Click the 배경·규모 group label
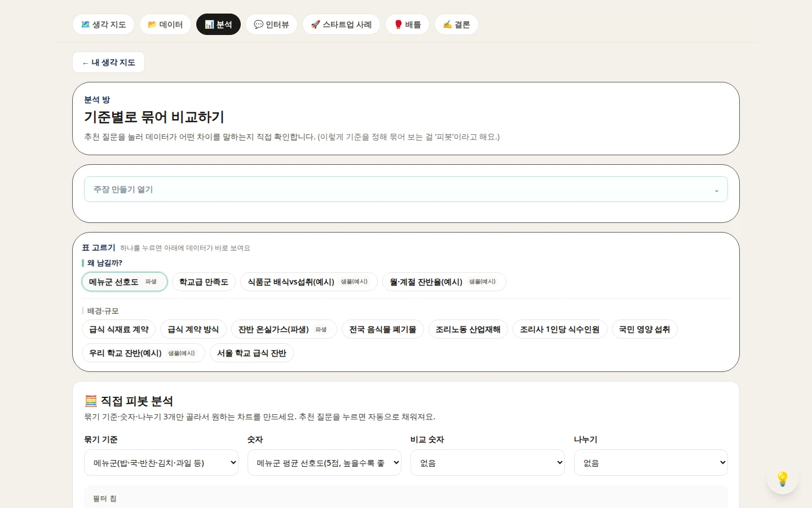 tap(103, 311)
